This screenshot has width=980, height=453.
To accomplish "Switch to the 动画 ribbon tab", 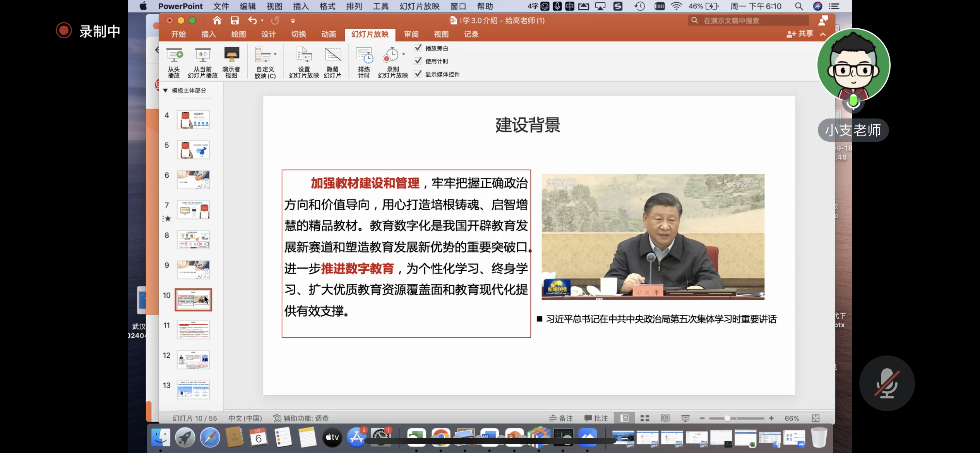I will coord(328,34).
